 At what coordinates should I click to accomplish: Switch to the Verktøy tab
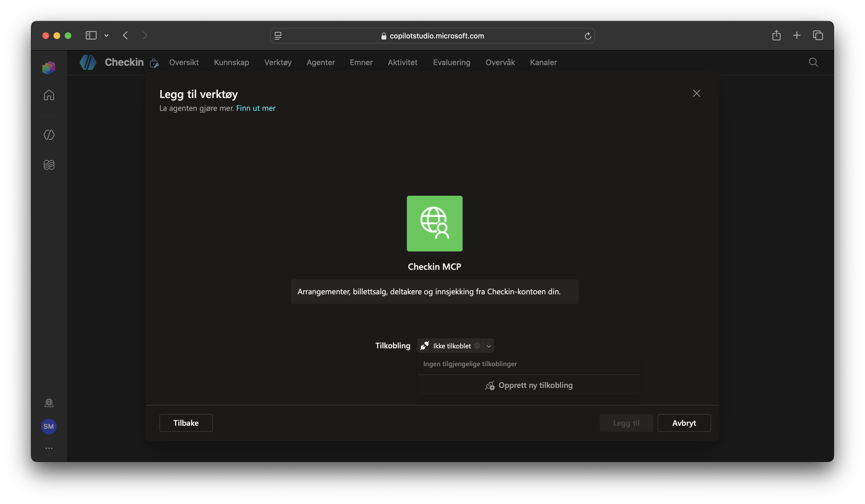pos(278,62)
